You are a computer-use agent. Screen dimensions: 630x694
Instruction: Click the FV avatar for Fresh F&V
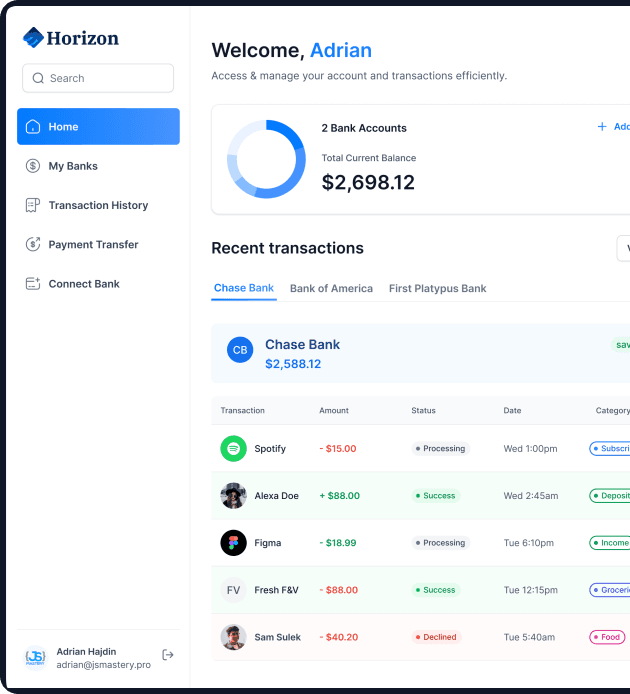click(233, 590)
